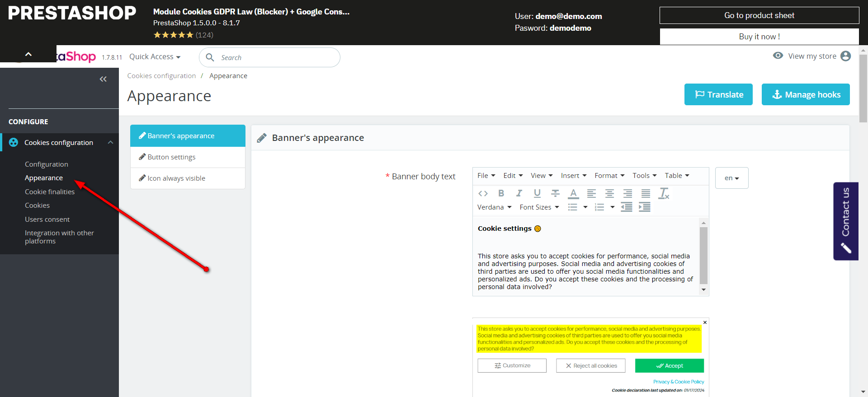868x397 pixels.
Task: Click the cookie icon beside Cookies configuration
Action: (x=14, y=142)
